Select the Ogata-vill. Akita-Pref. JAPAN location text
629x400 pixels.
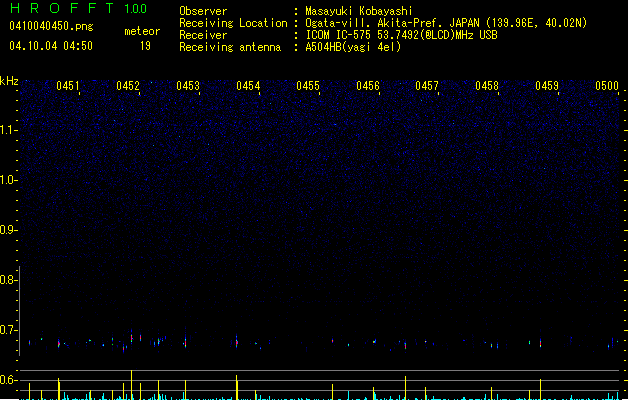coord(446,23)
